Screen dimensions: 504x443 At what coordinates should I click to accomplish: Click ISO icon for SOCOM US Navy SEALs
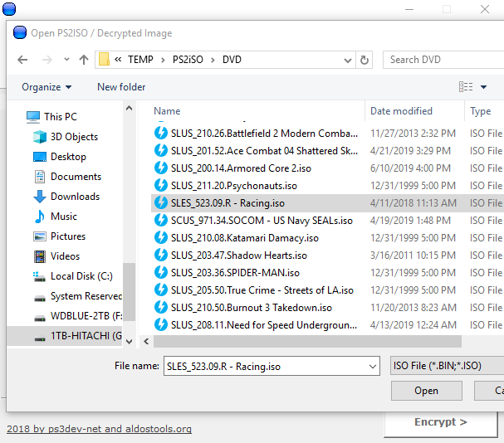[161, 220]
